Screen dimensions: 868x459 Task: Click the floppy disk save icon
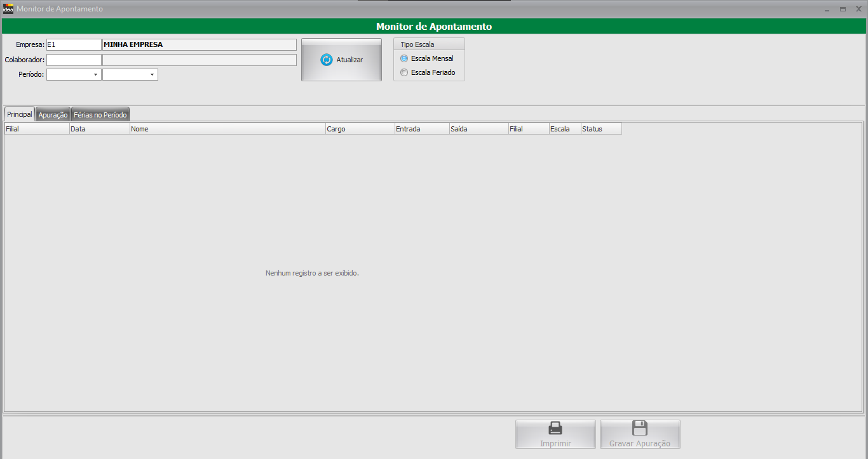[639, 428]
